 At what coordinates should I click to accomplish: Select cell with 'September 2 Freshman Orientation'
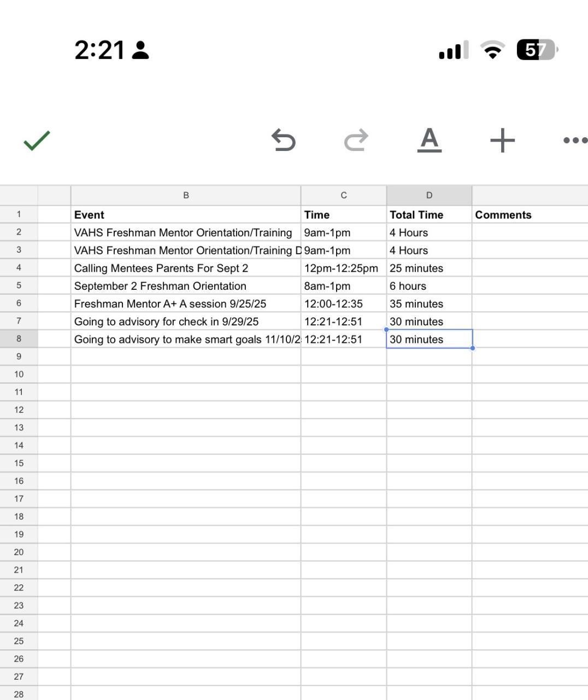pos(185,286)
